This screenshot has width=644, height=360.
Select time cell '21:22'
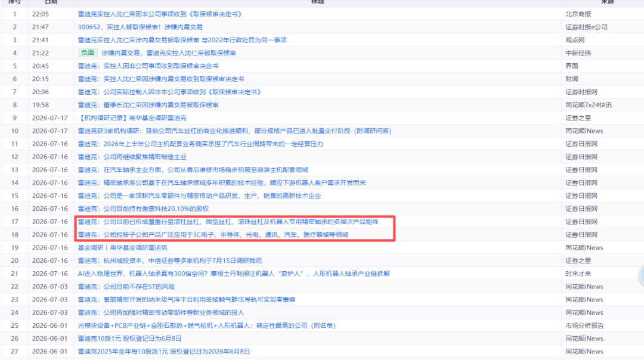(41, 53)
